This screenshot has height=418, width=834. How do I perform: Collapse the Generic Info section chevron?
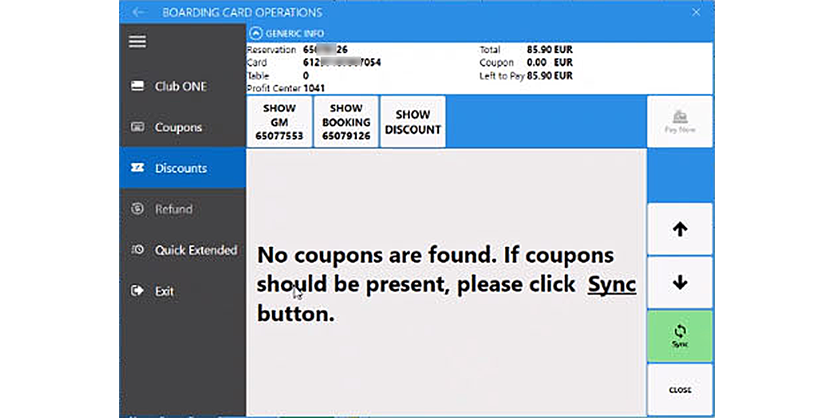256,33
